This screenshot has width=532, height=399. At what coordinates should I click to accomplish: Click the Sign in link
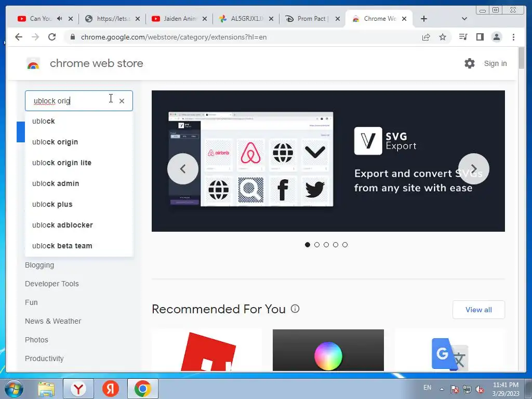tap(495, 63)
